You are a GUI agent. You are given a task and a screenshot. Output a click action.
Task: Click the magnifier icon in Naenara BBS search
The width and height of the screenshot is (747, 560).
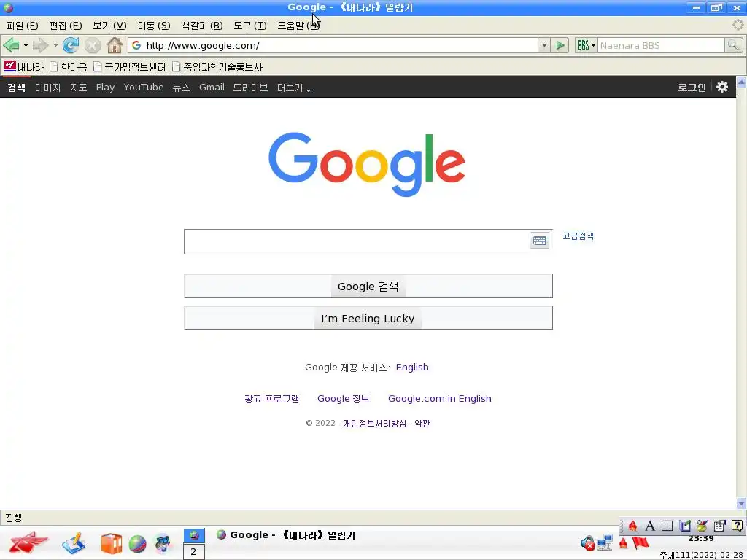coord(733,46)
